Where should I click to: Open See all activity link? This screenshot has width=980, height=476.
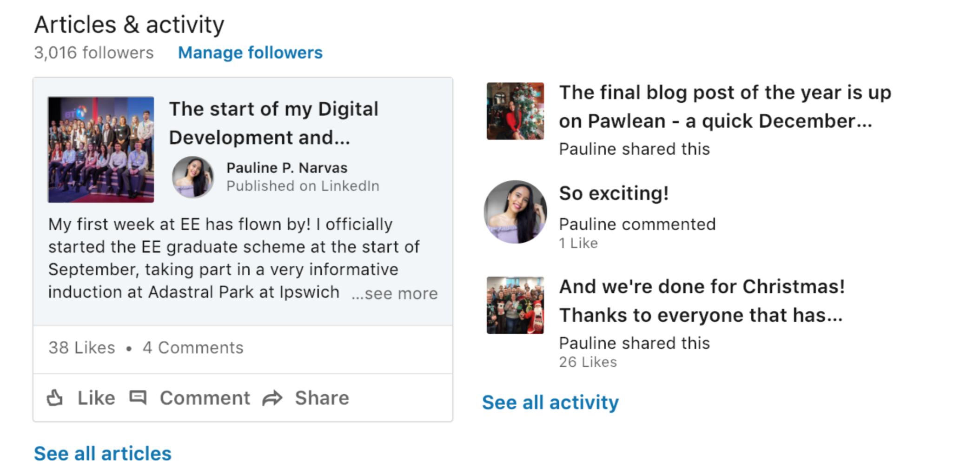(x=550, y=402)
